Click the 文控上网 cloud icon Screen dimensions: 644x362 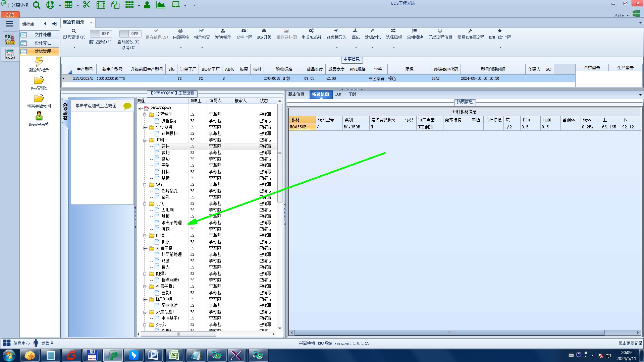point(244,31)
